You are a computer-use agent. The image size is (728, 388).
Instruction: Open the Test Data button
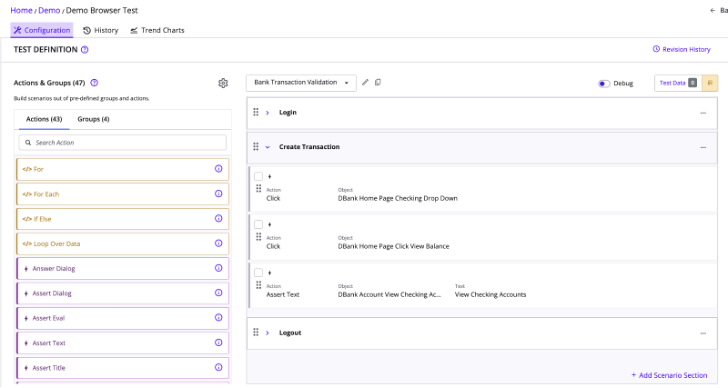(678, 83)
